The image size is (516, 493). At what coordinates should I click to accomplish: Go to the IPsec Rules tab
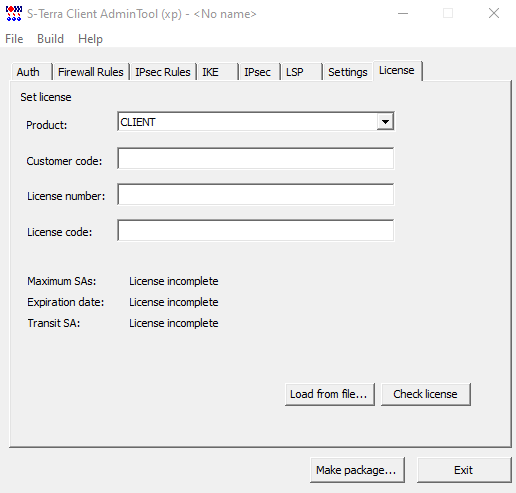point(163,72)
